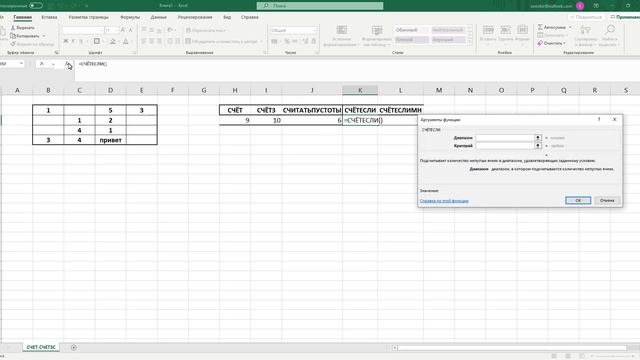This screenshot has width=640, height=360.
Task: Click the dialog help question mark
Action: point(599,120)
